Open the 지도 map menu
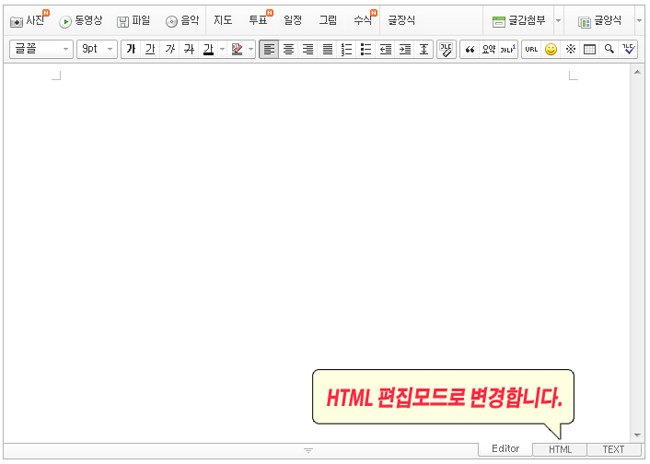This screenshot has height=464, width=650. (x=223, y=20)
